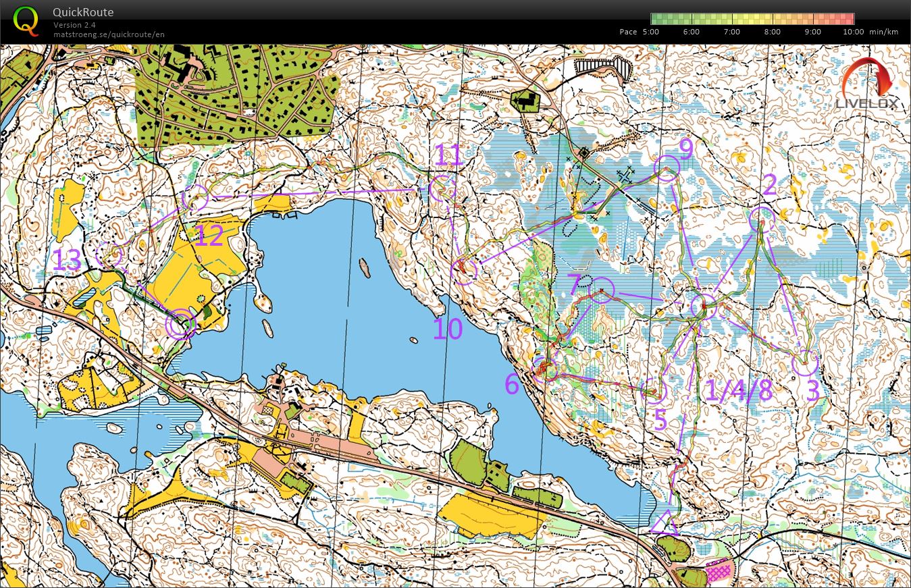Click the shared 1/4/8 control circle

[x=703, y=306]
